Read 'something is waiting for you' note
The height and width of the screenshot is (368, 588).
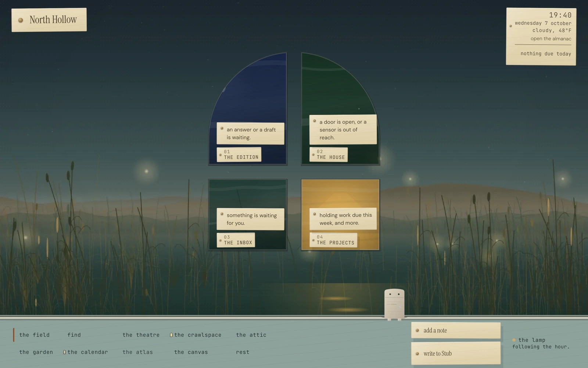coord(250,219)
